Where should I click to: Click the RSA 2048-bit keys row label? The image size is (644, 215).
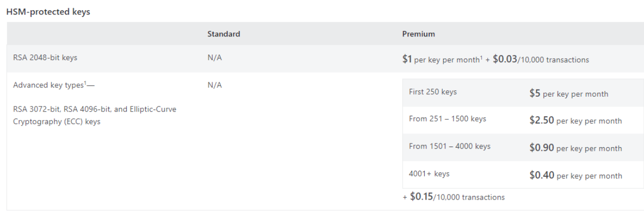pos(45,58)
